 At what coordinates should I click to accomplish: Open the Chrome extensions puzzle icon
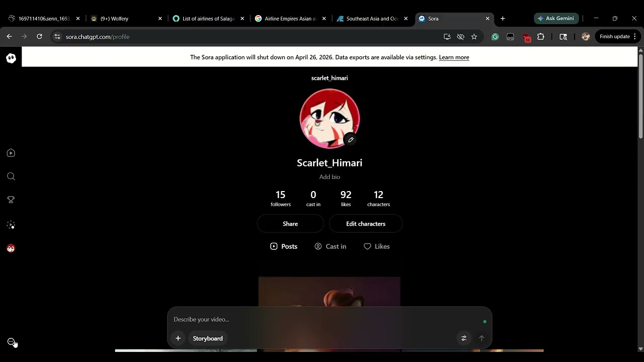[x=541, y=37]
